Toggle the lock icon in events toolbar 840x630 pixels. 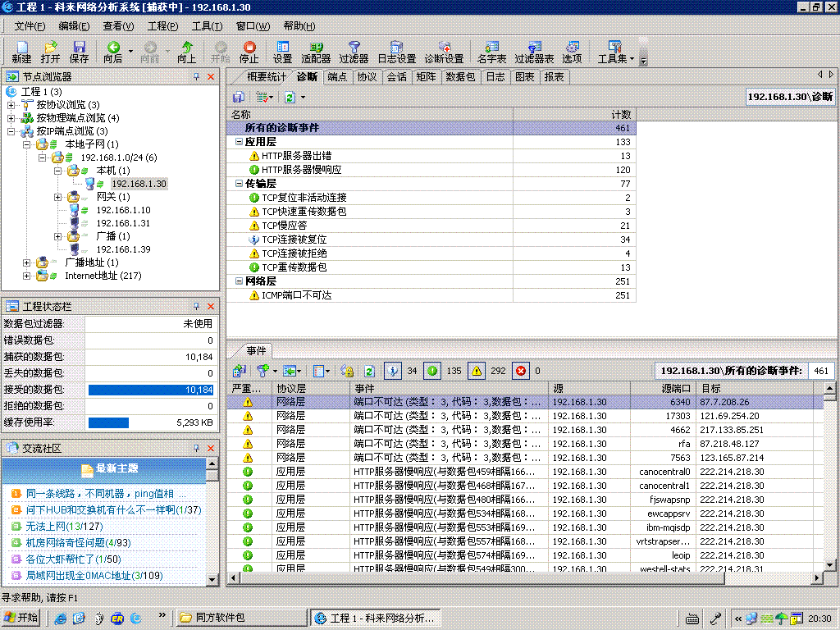[346, 371]
